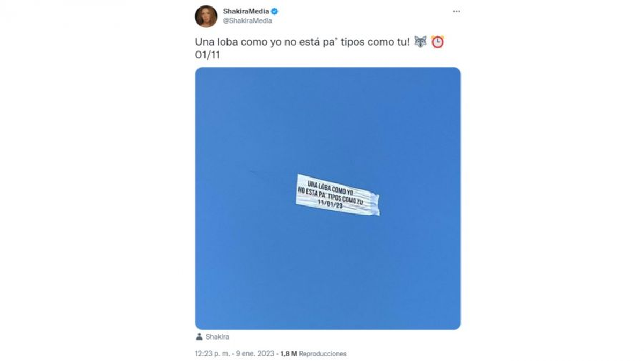Click 'UNA LOBA COMO YO' line on banner
644x361 pixels.
pos(331,188)
